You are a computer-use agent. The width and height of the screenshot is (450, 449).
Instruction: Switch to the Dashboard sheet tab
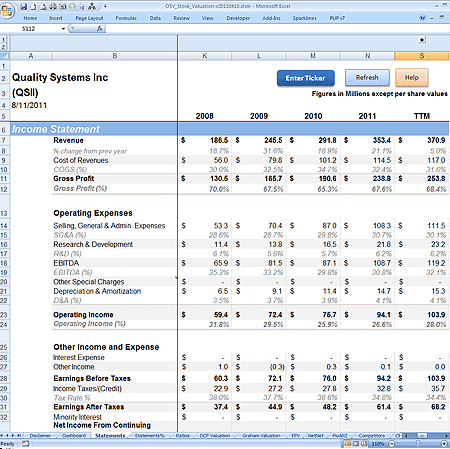point(74,435)
